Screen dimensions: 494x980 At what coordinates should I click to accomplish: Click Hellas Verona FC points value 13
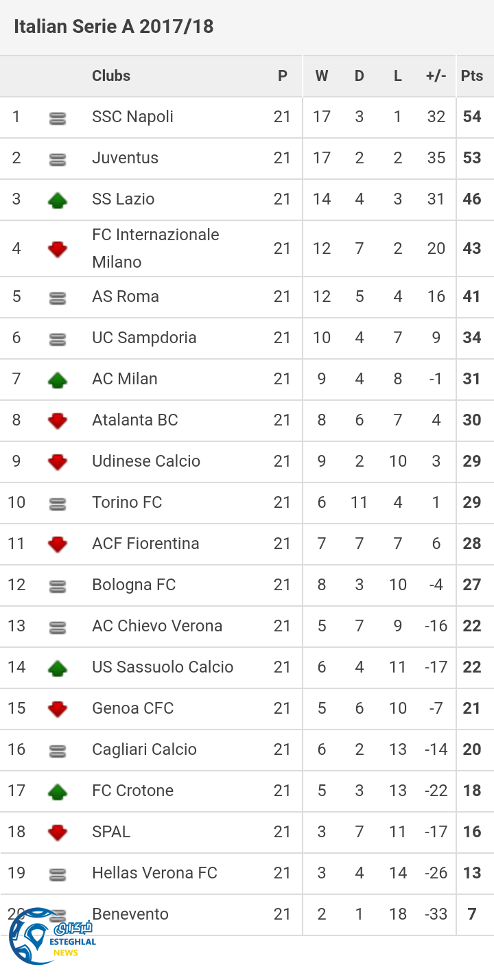(472, 873)
